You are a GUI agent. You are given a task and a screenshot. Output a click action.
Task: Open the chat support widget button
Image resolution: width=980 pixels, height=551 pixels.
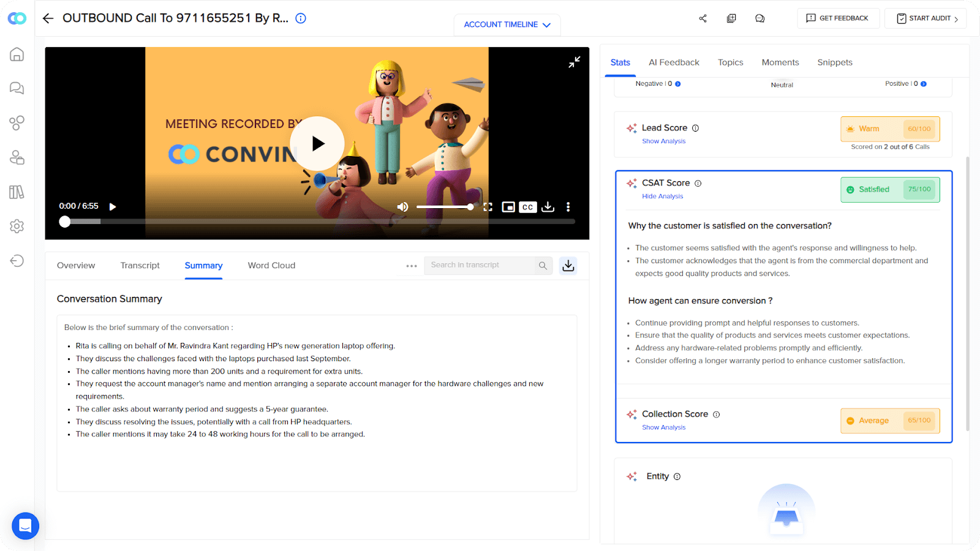tap(25, 526)
